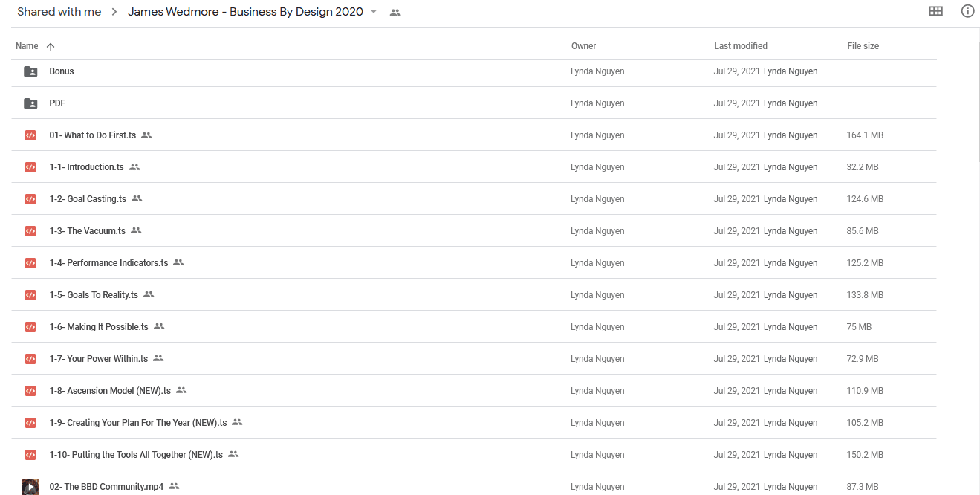This screenshot has width=980, height=495.
Task: Click file icon for 01- What to Do First.ts
Action: [30, 135]
